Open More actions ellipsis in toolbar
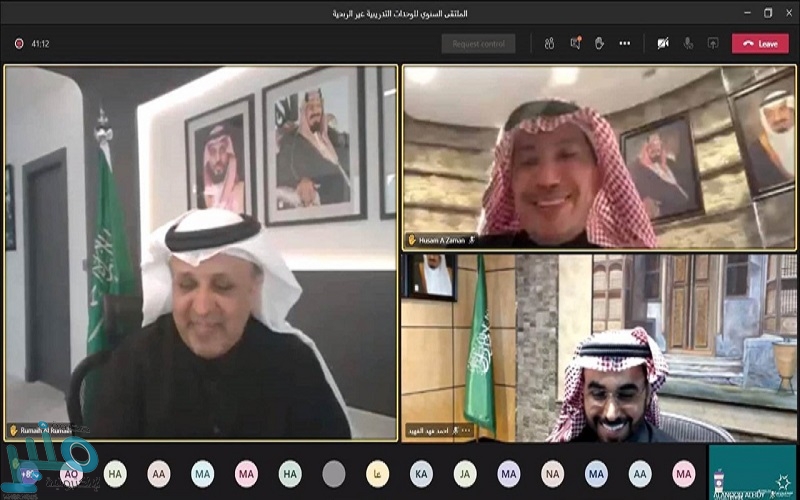Image resolution: width=800 pixels, height=500 pixels. (x=625, y=43)
